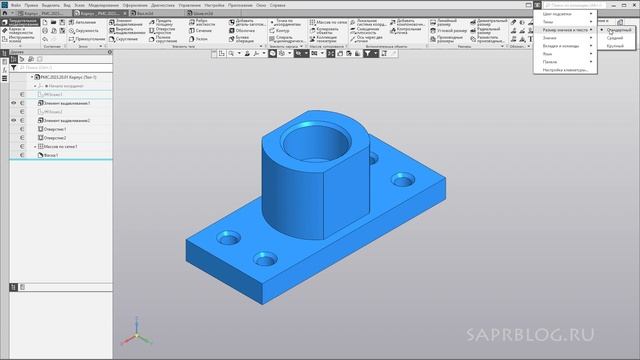Toggle visibility eye of Элемент выдавливания:2
The width and height of the screenshot is (640, 360).
pos(13,120)
